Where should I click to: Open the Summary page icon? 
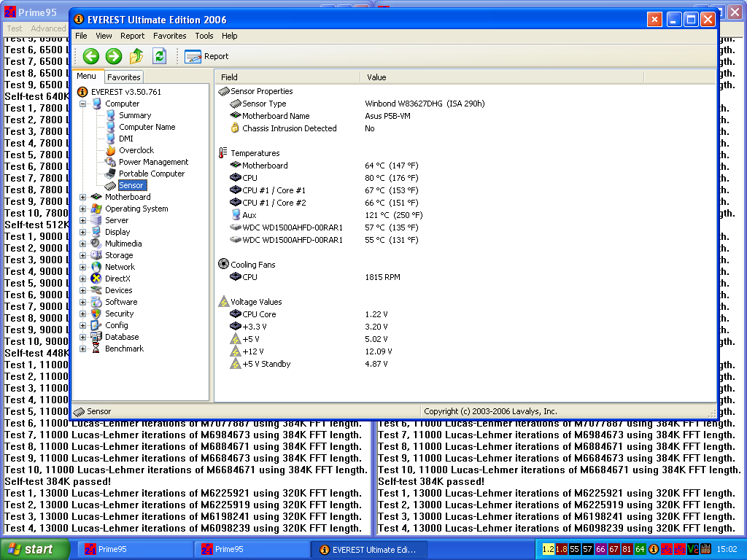click(111, 115)
